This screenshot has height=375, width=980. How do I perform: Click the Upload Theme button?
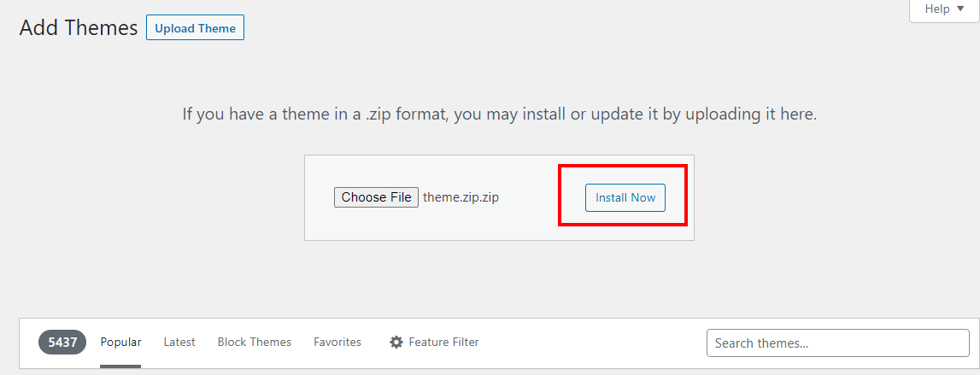coord(195,28)
